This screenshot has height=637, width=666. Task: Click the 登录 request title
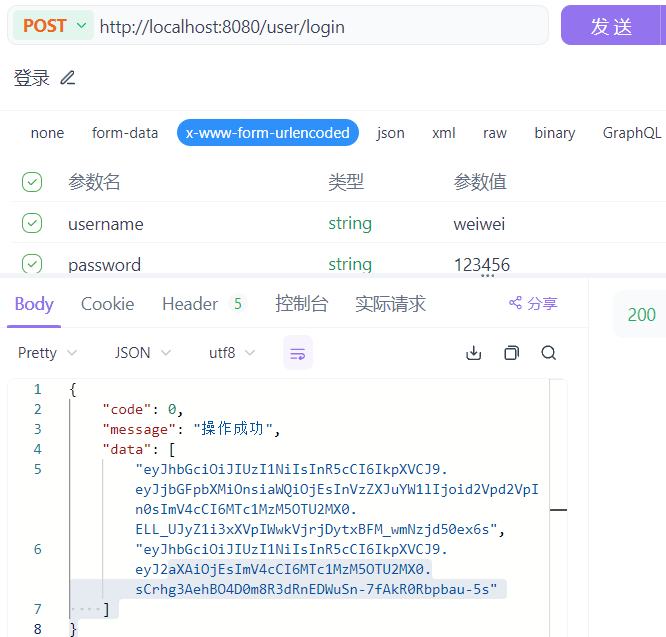pos(32,78)
